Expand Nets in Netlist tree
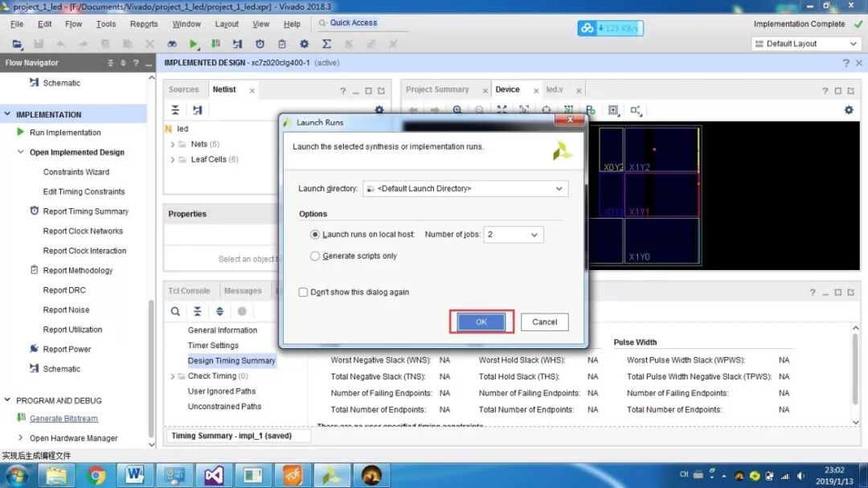Screen dimensions: 868x488 [172, 144]
